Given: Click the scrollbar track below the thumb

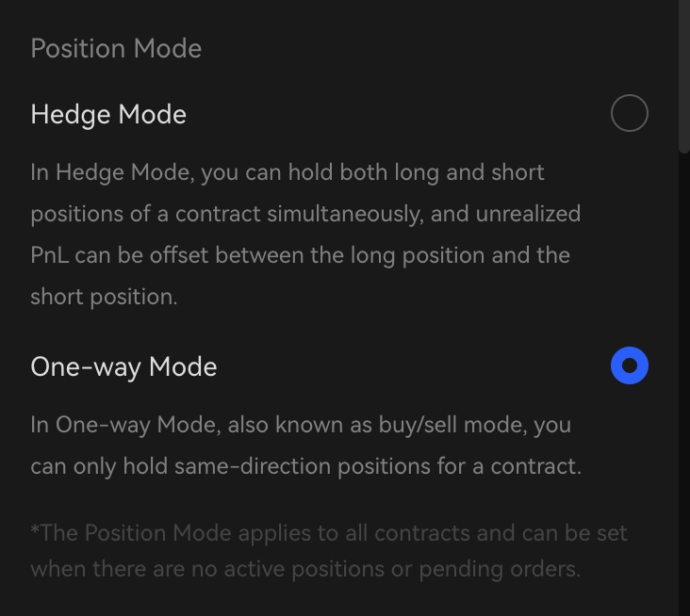Looking at the screenshot, I should pos(684,377).
